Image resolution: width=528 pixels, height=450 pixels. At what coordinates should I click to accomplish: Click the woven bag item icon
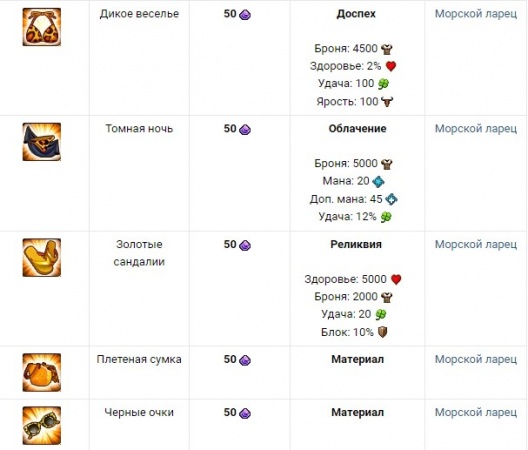coord(42,373)
